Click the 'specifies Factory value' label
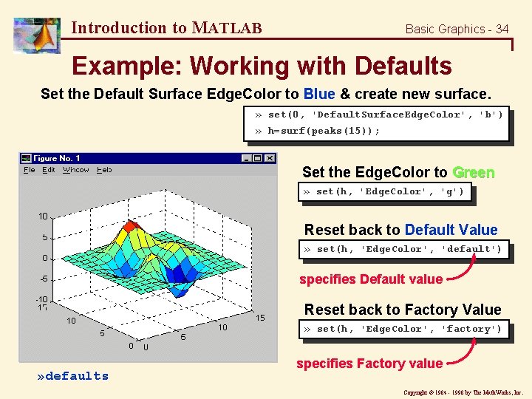 (369, 364)
